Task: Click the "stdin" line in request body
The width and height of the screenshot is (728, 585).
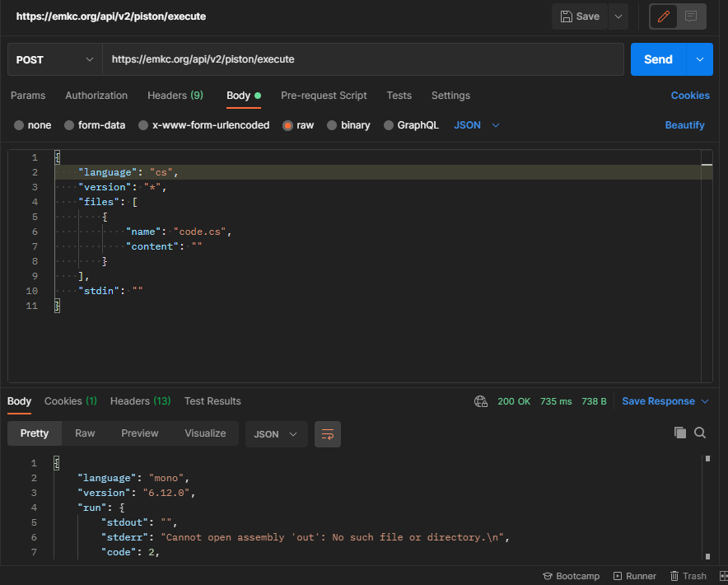Action: (110, 291)
